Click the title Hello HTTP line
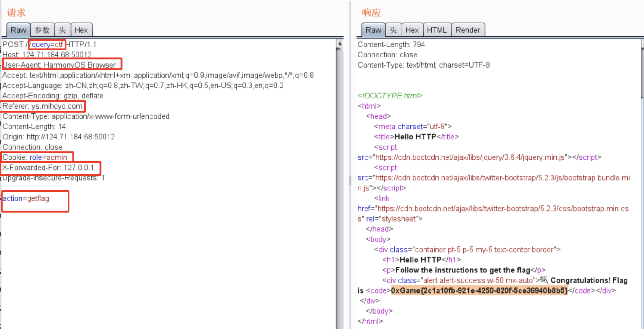This screenshot has height=329, width=644. (416, 137)
